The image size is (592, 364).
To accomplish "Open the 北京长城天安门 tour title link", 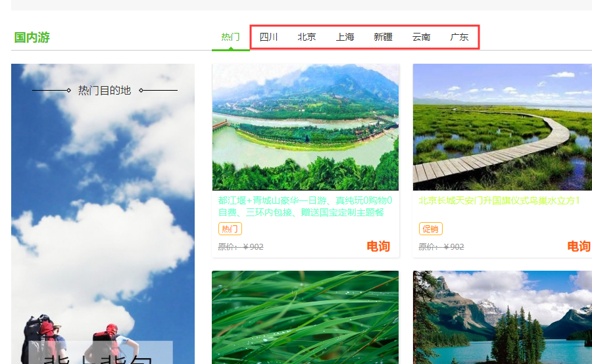I will 499,201.
